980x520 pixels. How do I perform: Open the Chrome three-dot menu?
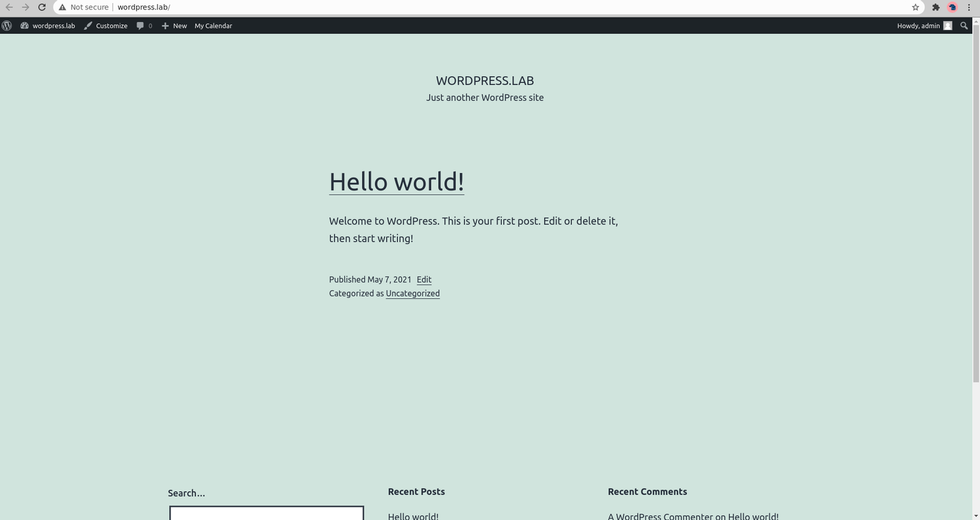(x=969, y=7)
